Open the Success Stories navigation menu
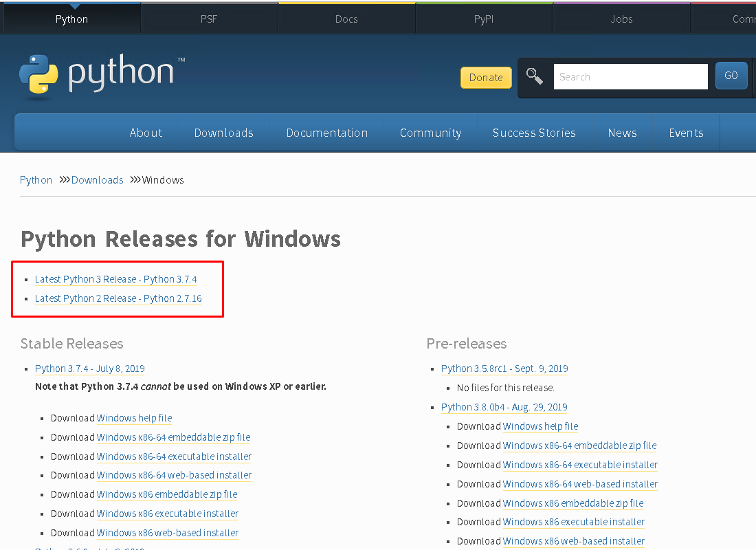 [534, 133]
